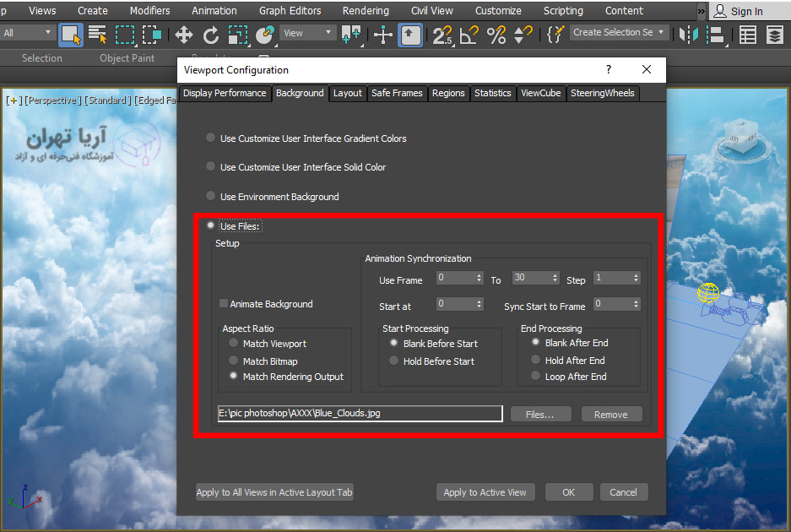
Task: Choose Match Bitmap aspect ratio
Action: [234, 361]
